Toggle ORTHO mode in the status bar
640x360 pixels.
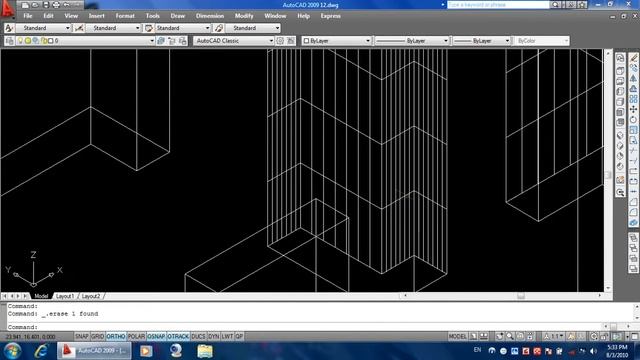tap(116, 336)
